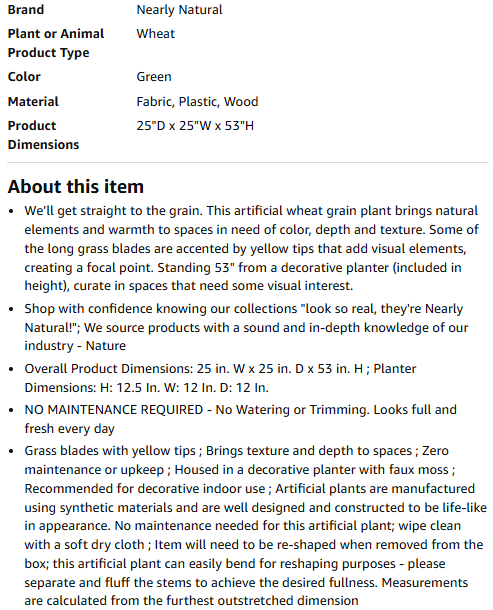The image size is (493, 610).
Task: Click the Plant or Animal Product Type label
Action: coord(56,43)
